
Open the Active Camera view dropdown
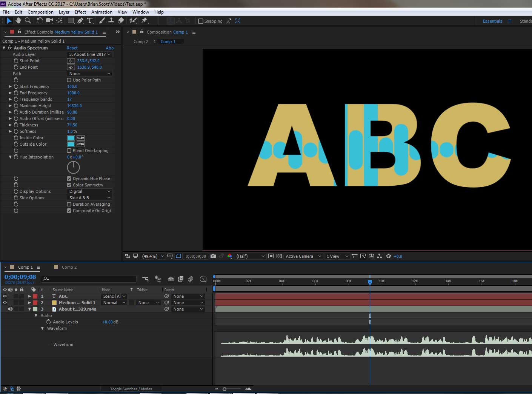303,256
